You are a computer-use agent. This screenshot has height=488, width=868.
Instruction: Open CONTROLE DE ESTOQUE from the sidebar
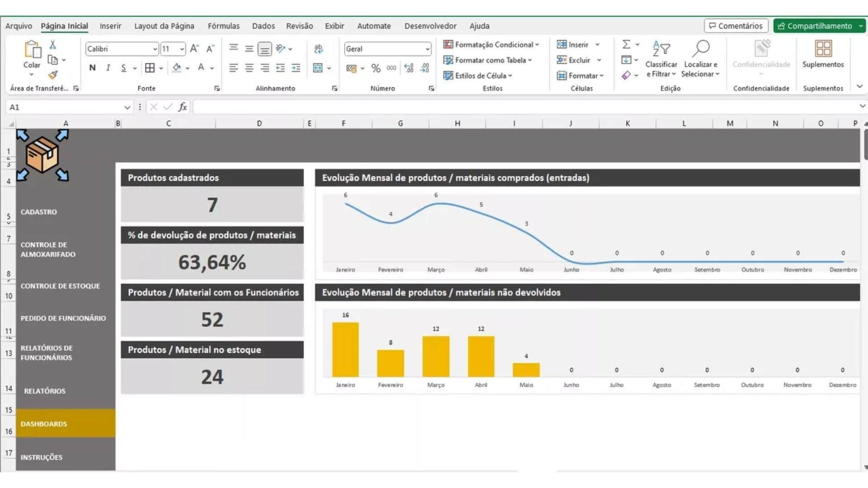coord(60,286)
